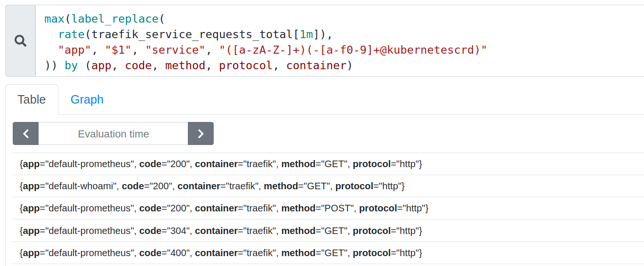Viewport: 644px width, 266px height.
Task: Click the label_replace function in the expression
Action: click(115, 19)
